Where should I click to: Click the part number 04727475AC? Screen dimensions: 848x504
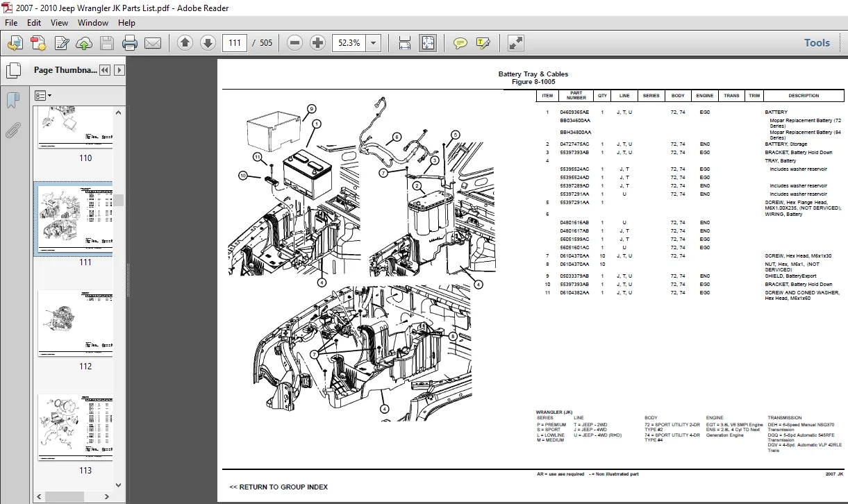tap(574, 144)
